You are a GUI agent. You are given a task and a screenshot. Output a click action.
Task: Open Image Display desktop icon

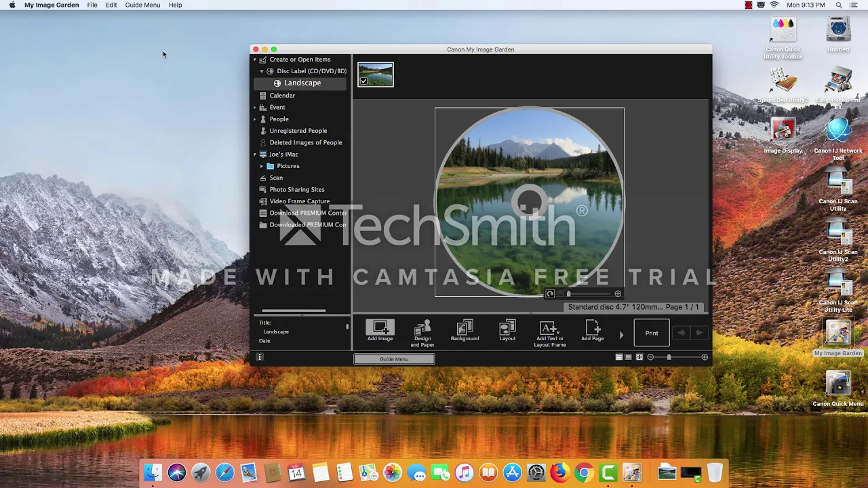[783, 136]
